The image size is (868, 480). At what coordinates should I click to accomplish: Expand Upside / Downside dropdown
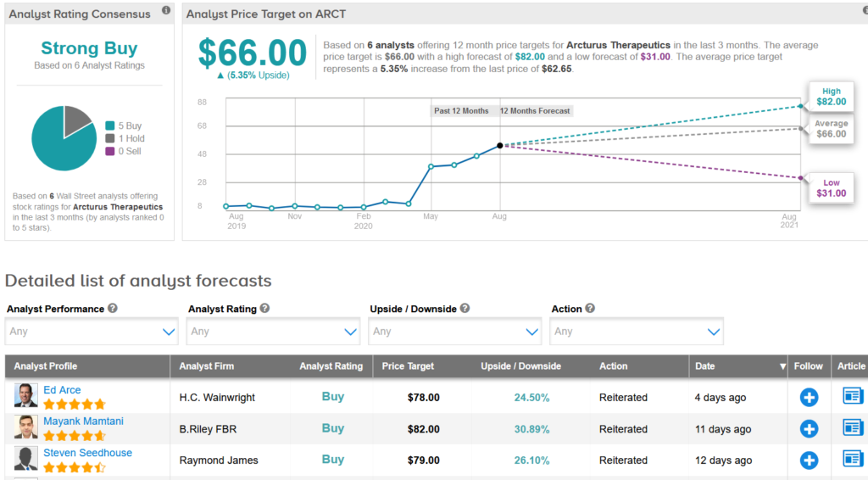pos(455,332)
